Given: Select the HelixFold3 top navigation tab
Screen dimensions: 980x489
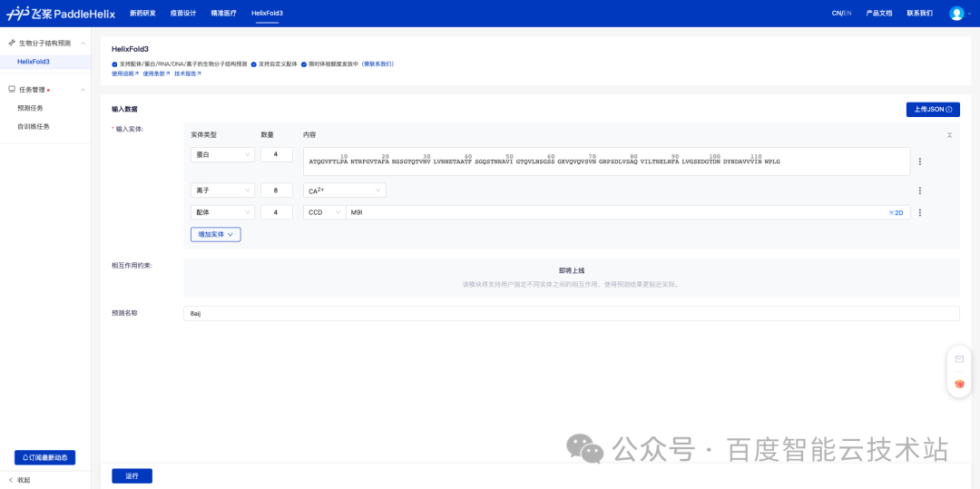Looking at the screenshot, I should (x=267, y=13).
